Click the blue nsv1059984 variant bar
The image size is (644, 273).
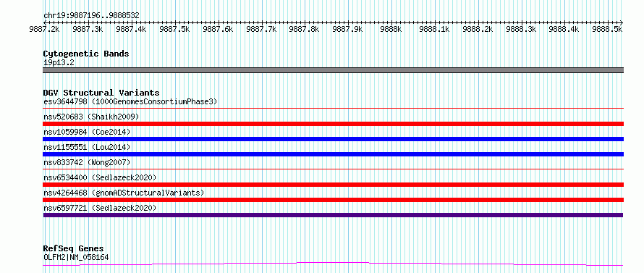[333, 139]
